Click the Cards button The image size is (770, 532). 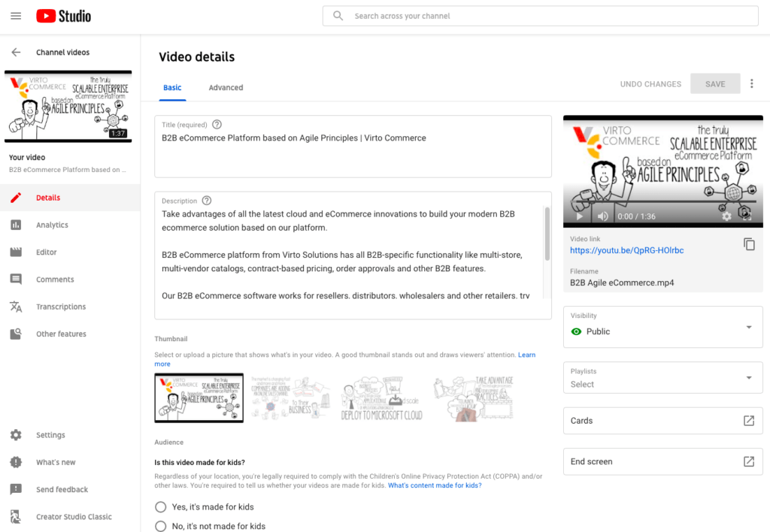point(663,421)
